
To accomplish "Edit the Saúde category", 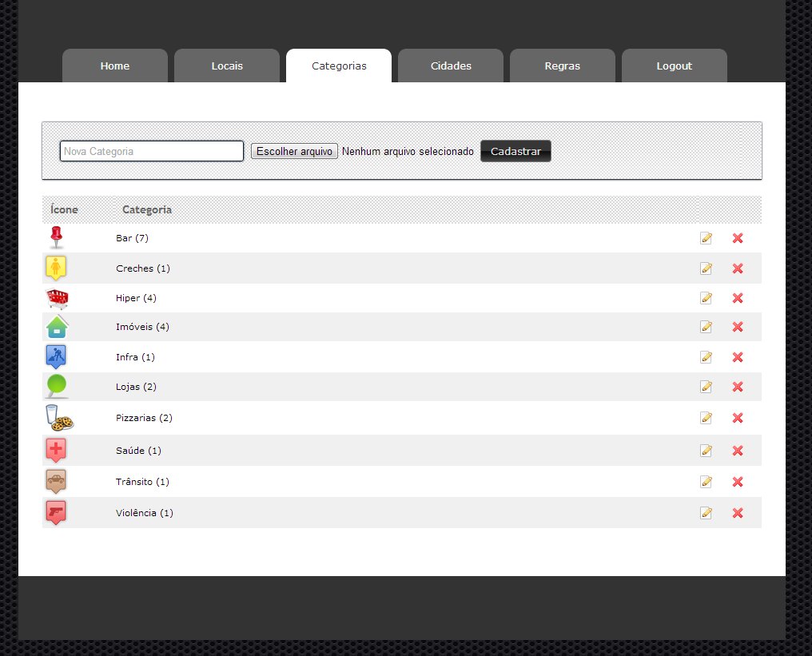I will 706,451.
